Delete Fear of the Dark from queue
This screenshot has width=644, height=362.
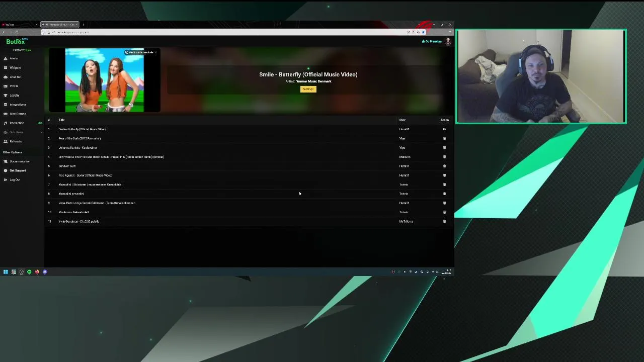[x=444, y=138]
